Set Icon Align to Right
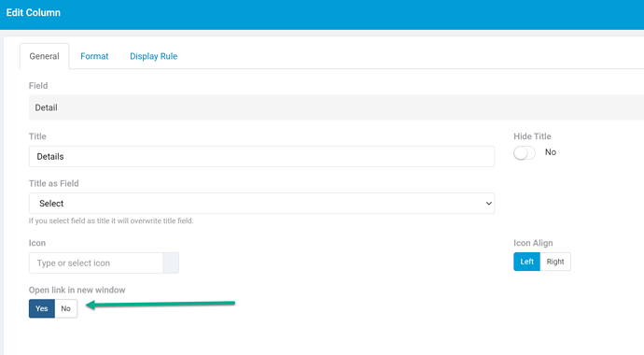 pyautogui.click(x=555, y=262)
